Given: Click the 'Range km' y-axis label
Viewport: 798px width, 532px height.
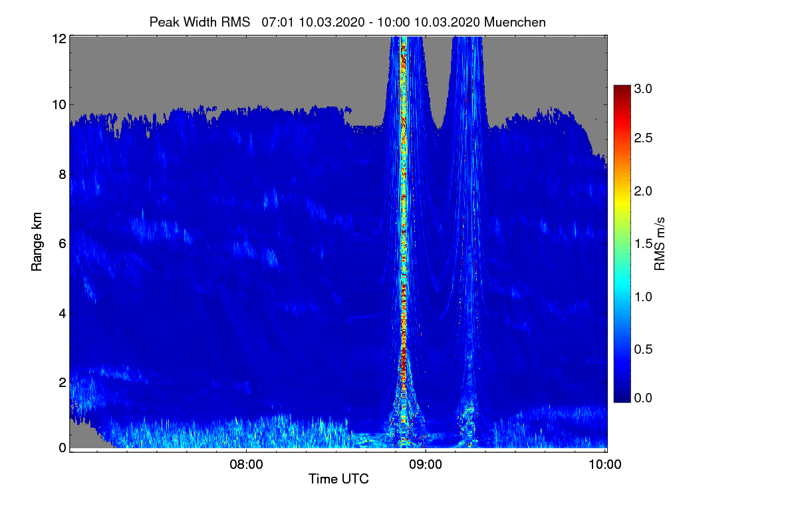Looking at the screenshot, I should 37,241.
